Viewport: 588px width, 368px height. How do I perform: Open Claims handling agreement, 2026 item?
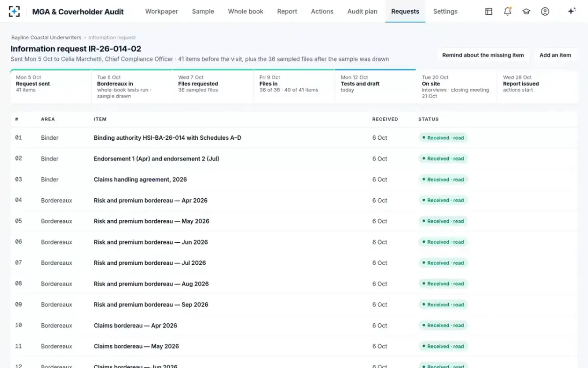tap(140, 180)
